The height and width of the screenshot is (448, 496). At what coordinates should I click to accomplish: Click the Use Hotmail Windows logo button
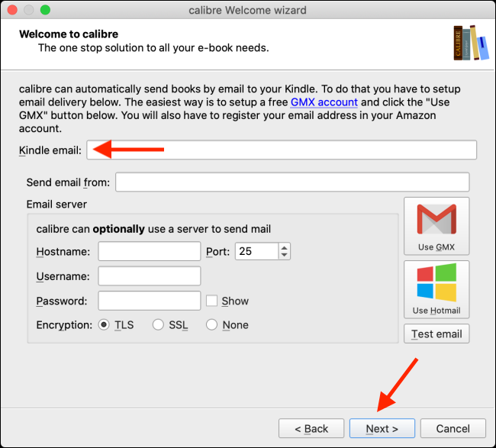[436, 289]
